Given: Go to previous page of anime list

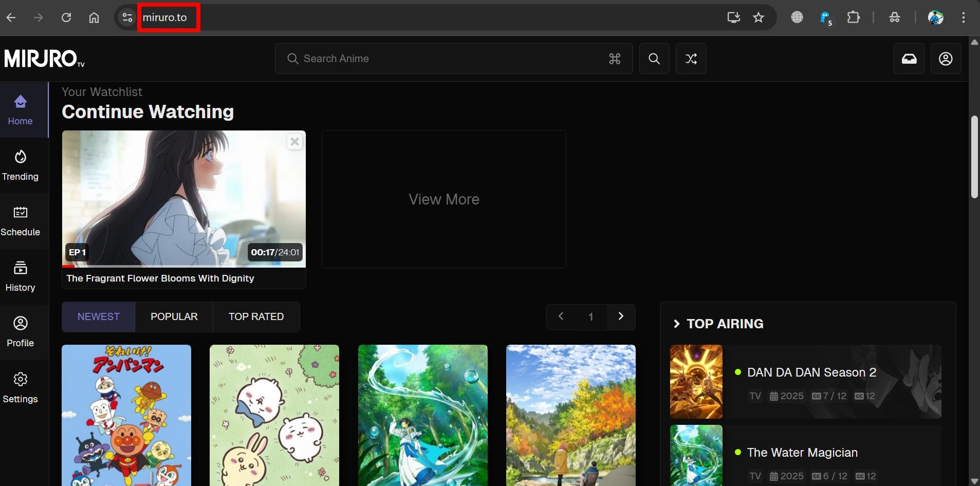Looking at the screenshot, I should click(561, 316).
